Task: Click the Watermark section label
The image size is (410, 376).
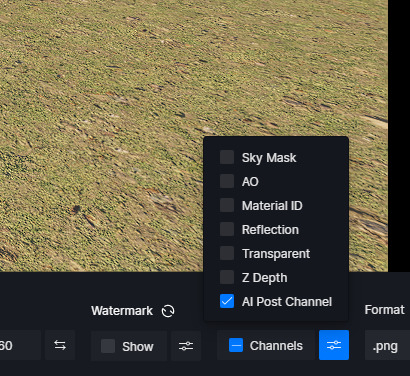Action: point(122,311)
